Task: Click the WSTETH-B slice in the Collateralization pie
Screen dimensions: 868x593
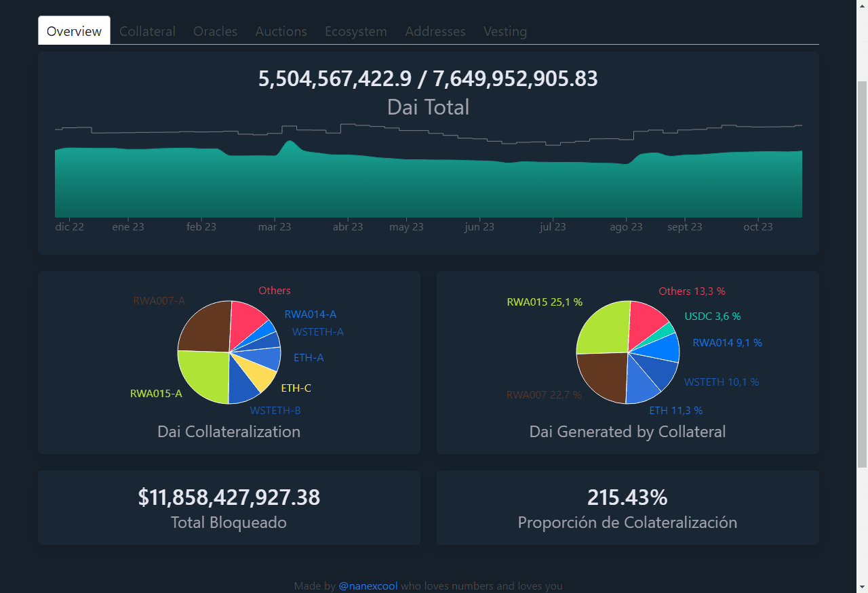Action: pos(241,384)
